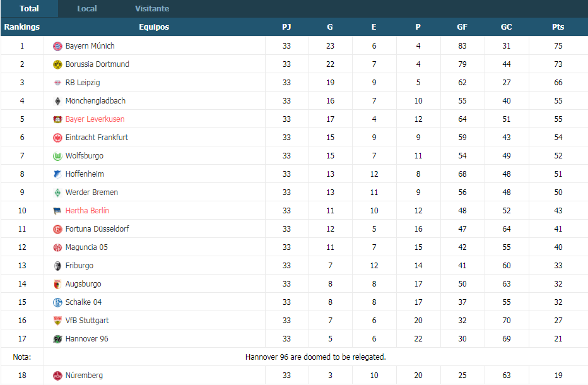
Task: Click the GF column header
Action: click(462, 27)
